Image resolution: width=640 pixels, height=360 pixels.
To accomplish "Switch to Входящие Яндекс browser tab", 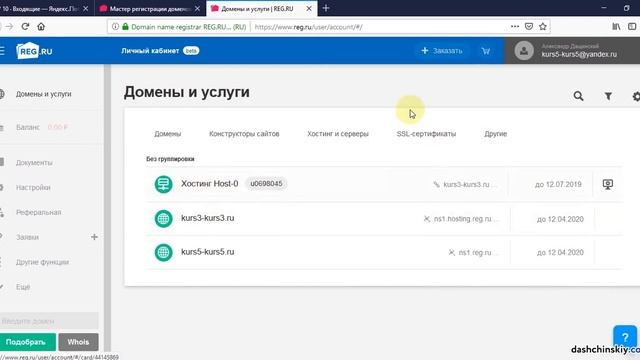I will (x=45, y=8).
